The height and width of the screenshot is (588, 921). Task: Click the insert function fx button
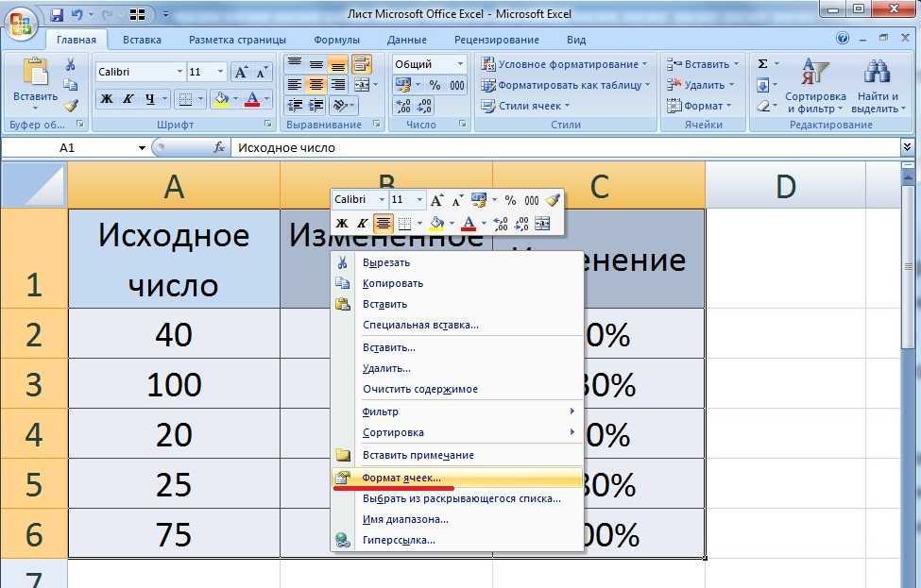pyautogui.click(x=219, y=148)
